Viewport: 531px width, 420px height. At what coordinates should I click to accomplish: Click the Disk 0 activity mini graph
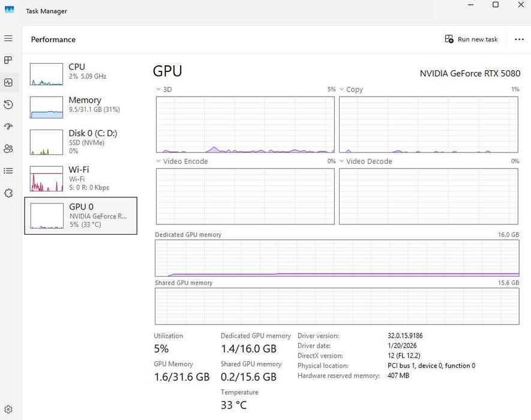pyautogui.click(x=46, y=142)
